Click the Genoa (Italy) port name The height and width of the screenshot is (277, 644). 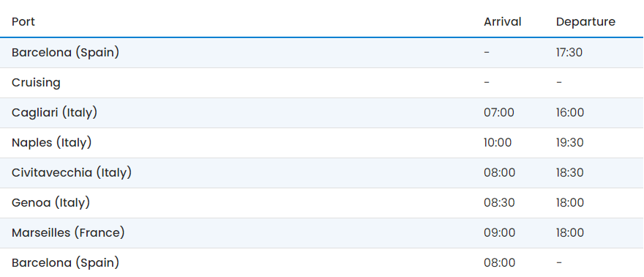coord(50,202)
